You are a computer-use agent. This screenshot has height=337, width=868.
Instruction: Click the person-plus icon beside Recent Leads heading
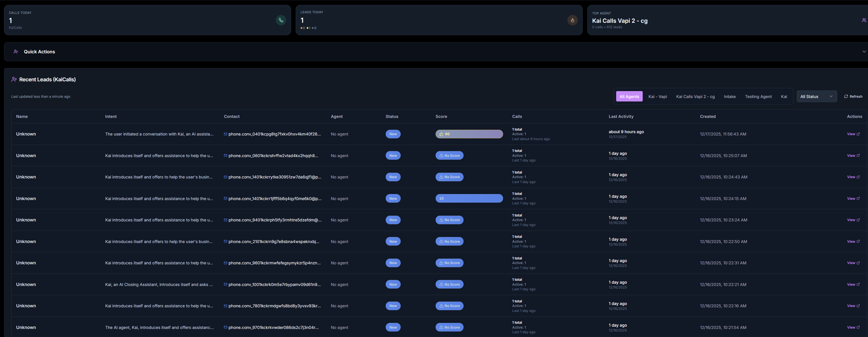14,79
